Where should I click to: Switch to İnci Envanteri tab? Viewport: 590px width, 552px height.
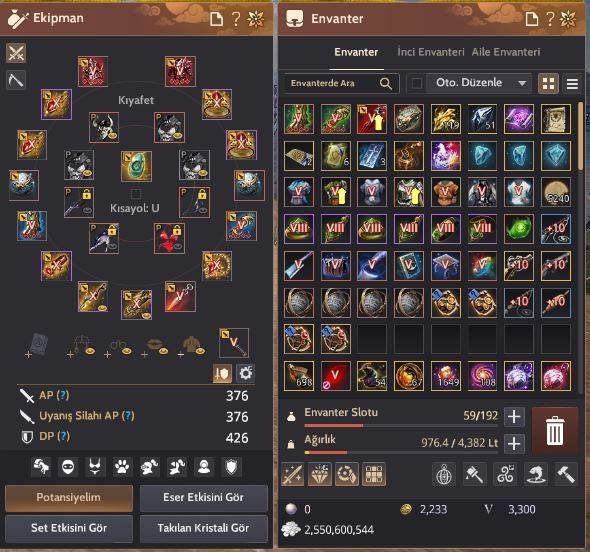click(x=430, y=52)
